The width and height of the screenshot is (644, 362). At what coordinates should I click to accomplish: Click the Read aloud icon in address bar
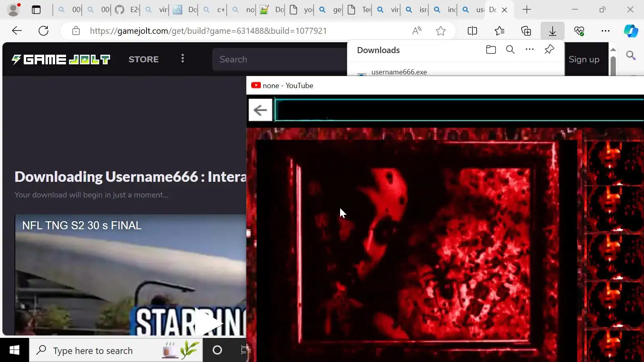click(417, 31)
